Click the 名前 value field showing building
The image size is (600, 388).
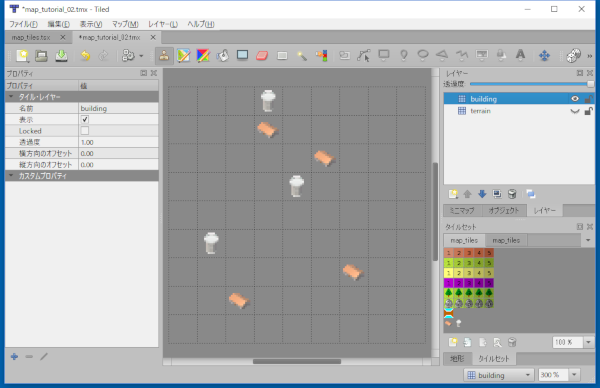click(118, 108)
